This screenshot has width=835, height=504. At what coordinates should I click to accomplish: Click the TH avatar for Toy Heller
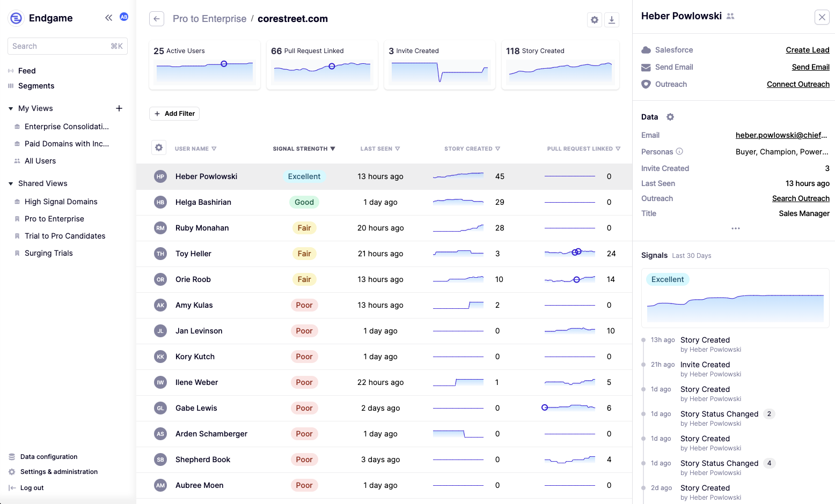coord(160,254)
